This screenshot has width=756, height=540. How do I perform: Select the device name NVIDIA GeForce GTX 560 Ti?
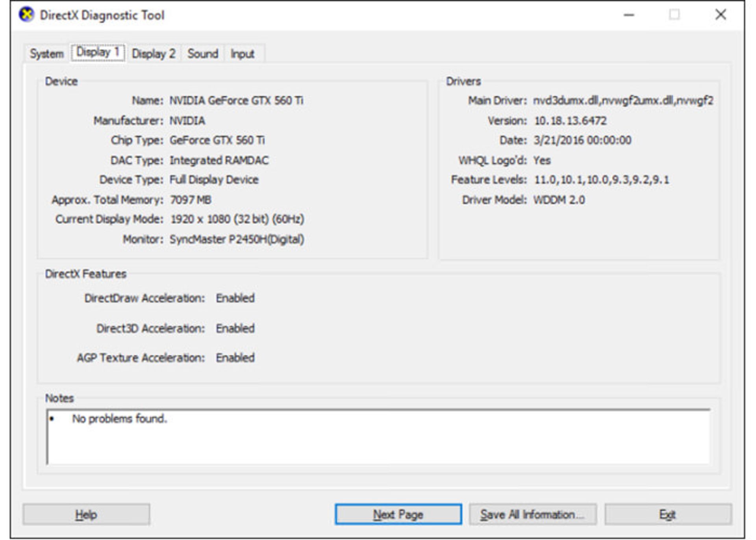(x=236, y=100)
